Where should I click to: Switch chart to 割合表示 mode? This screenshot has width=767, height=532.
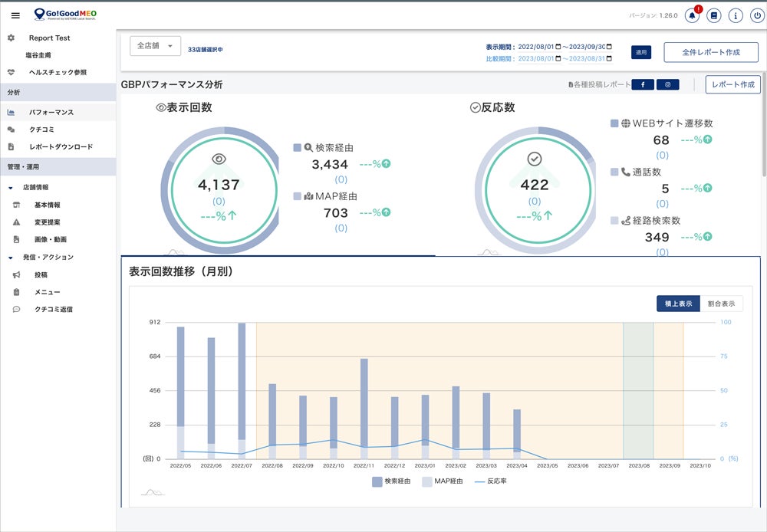tap(721, 304)
